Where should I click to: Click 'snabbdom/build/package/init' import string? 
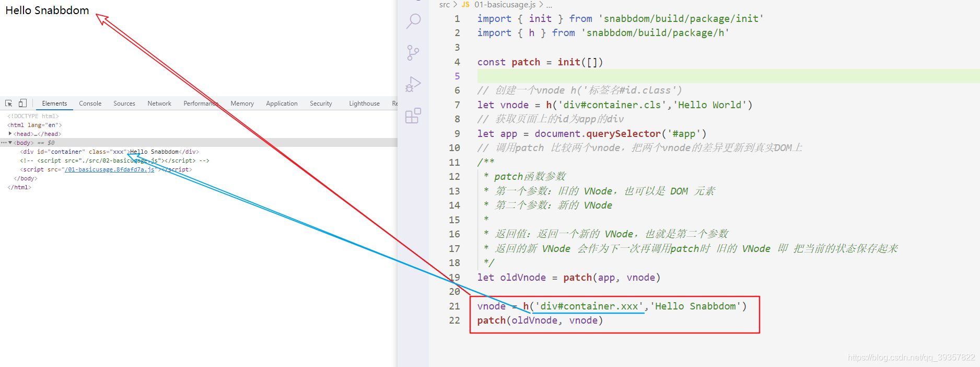[x=681, y=19]
